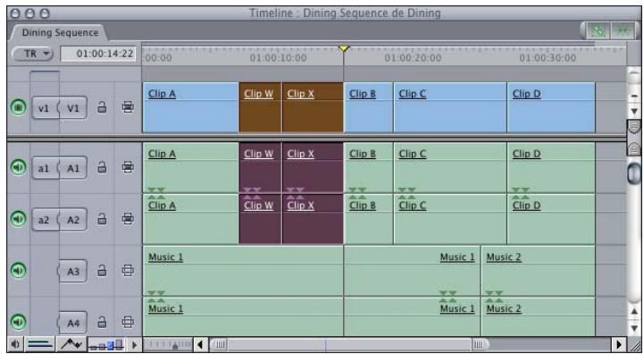Disconnect the a1 source control
Screen dimensions: 644x354
44,168
